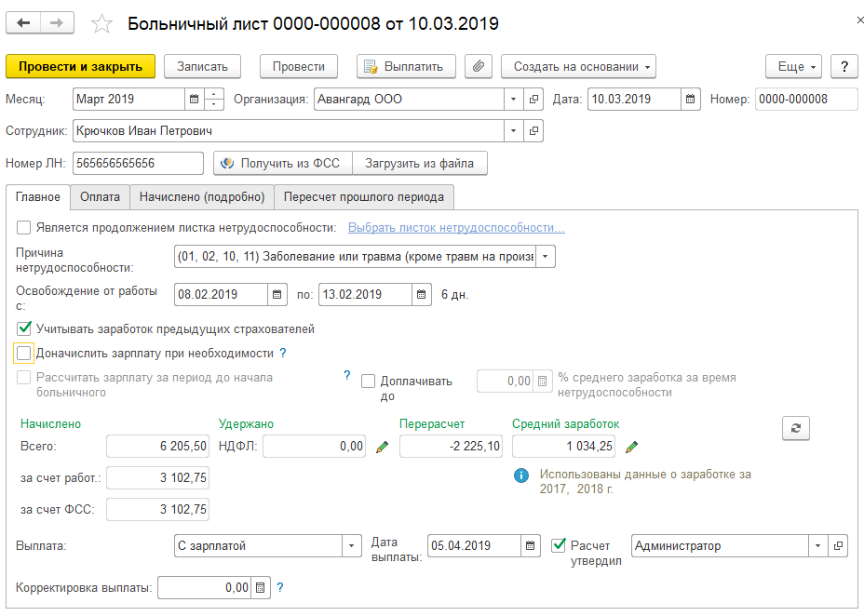Screen dimensions: 864x616
Task: Edit Средний заработок with pencil icon
Action: pos(631,448)
